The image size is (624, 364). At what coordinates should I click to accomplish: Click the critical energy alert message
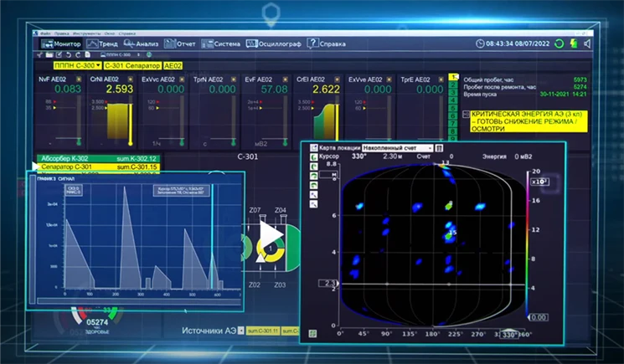pos(529,121)
